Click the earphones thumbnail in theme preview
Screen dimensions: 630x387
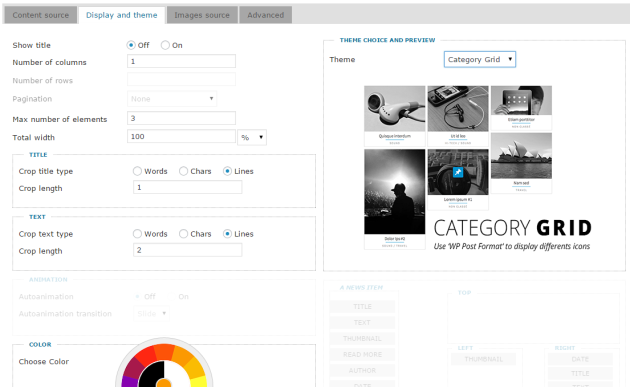395,109
